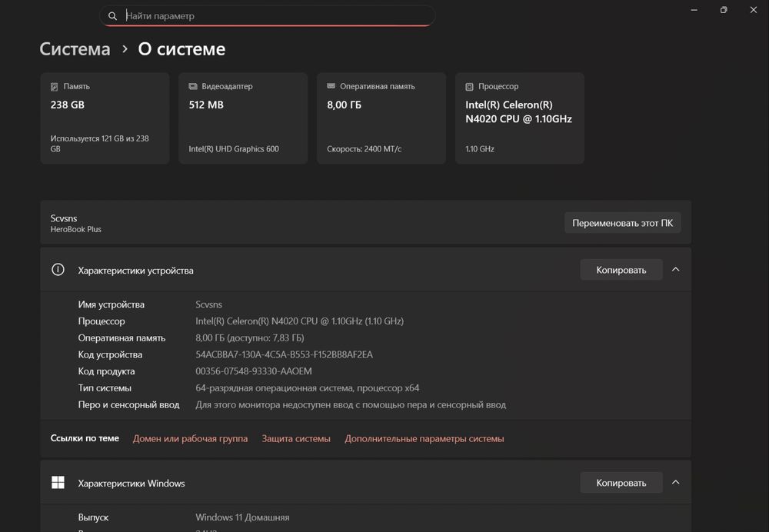Click the storage icon on Память card
769x532 pixels.
(x=54, y=87)
